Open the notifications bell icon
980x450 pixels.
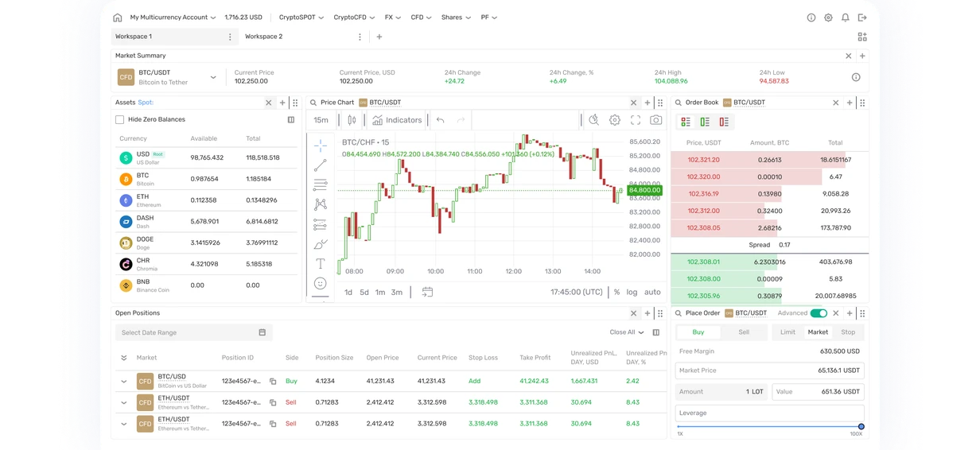pos(846,17)
